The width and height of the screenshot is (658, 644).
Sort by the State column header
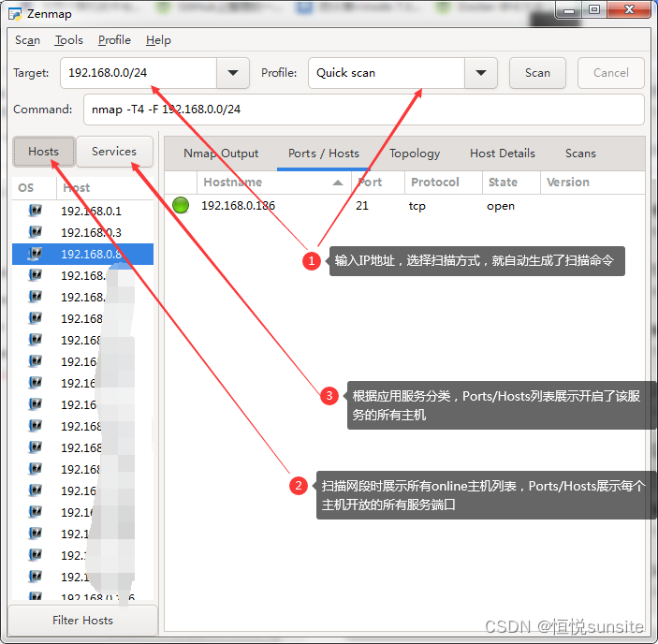(511, 183)
